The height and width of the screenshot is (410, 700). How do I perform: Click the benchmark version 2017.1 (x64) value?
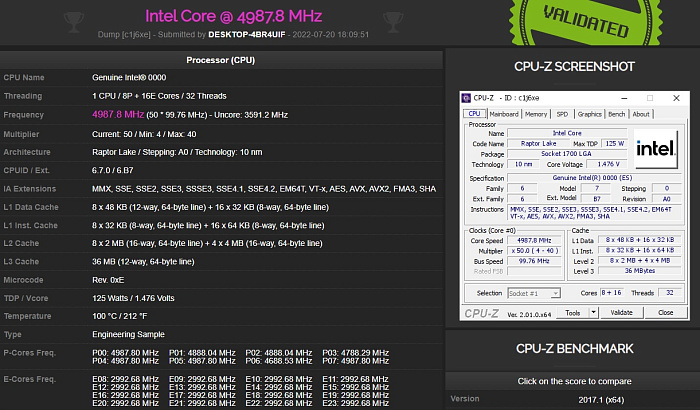[601, 400]
